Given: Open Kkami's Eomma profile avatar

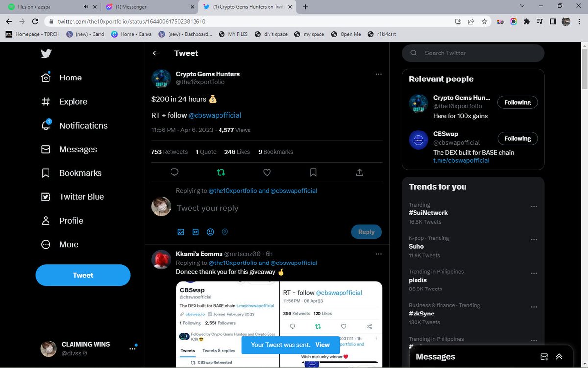Looking at the screenshot, I should [x=161, y=260].
